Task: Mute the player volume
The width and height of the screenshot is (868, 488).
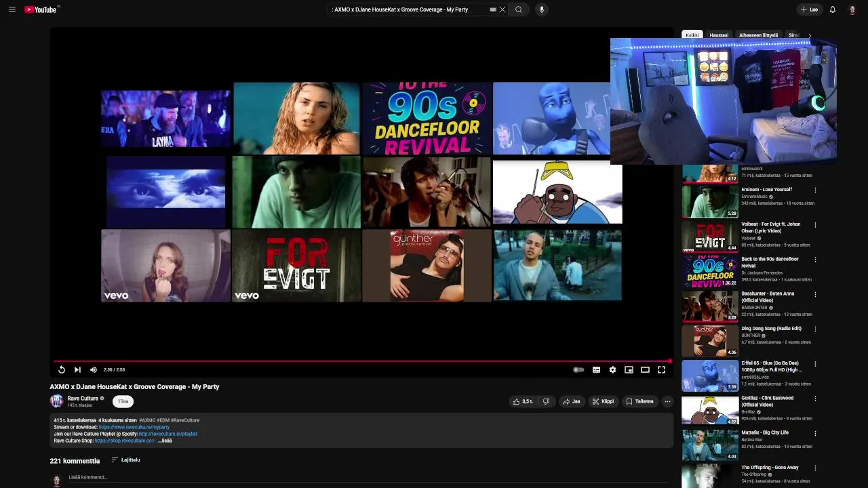Action: coord(94,370)
